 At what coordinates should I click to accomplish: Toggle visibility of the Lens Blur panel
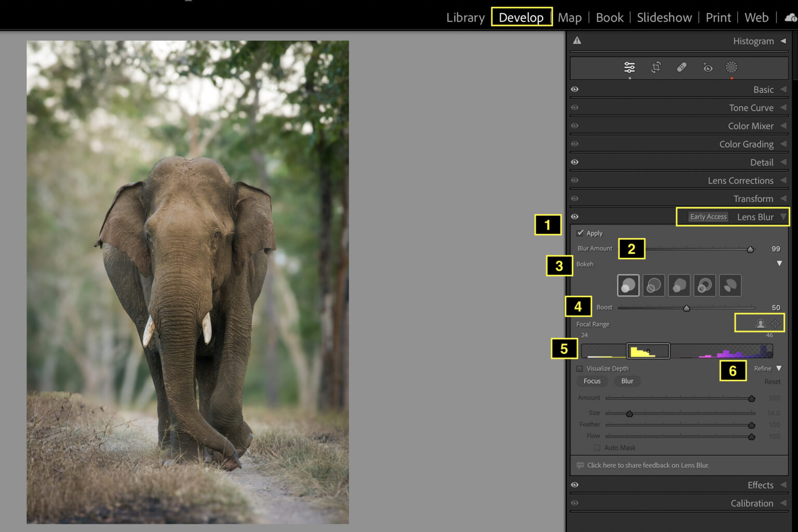click(x=575, y=217)
